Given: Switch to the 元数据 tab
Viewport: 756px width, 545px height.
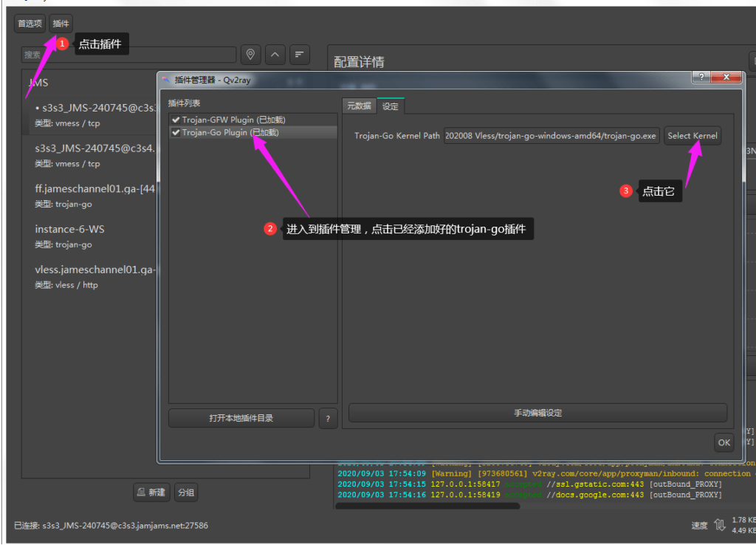Looking at the screenshot, I should click(360, 106).
